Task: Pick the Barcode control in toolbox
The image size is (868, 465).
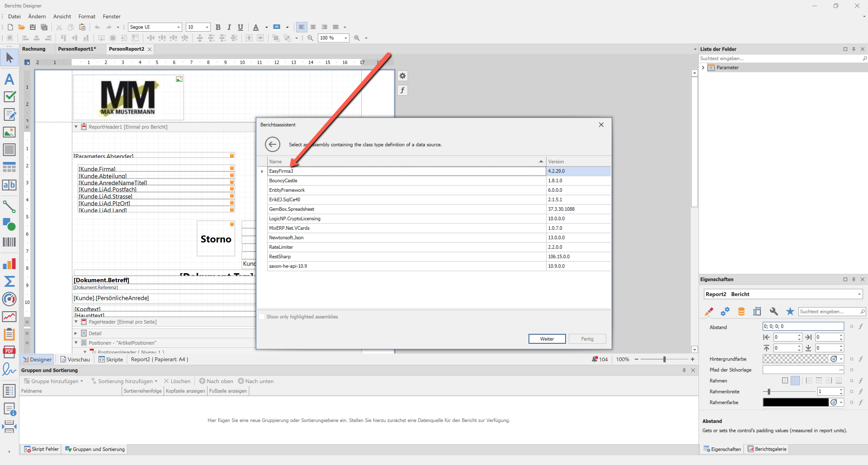Action: click(x=9, y=242)
